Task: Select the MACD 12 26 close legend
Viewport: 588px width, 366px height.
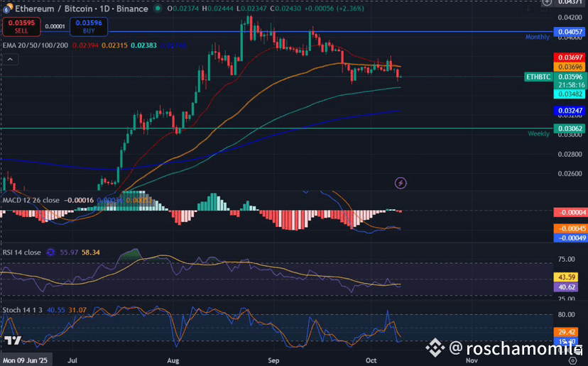Action: click(x=31, y=201)
